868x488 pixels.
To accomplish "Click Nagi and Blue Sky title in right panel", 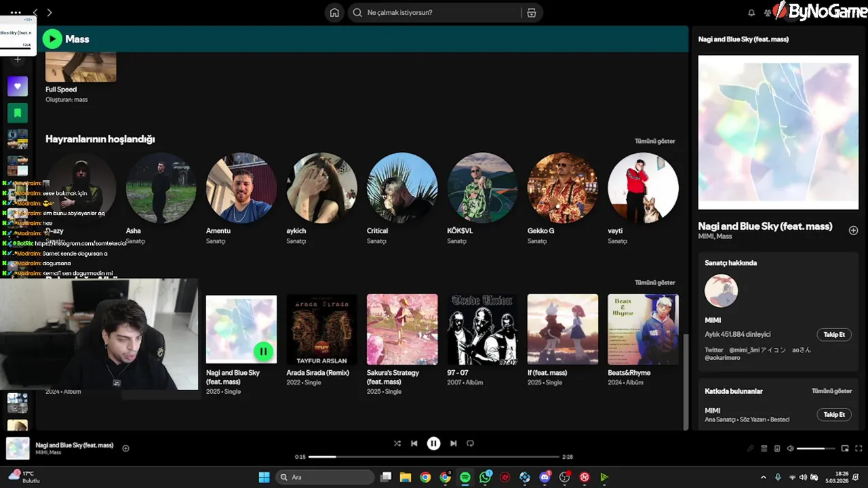I will coord(765,226).
